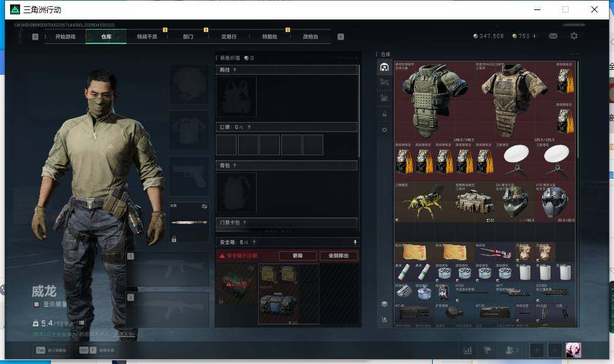Click the small gear icon in warehouse sidebar
Viewport: 614px width, 364px height.
384,130
